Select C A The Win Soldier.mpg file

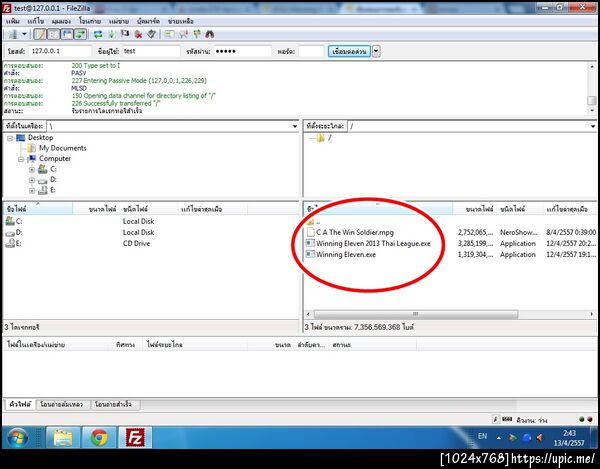tap(355, 233)
